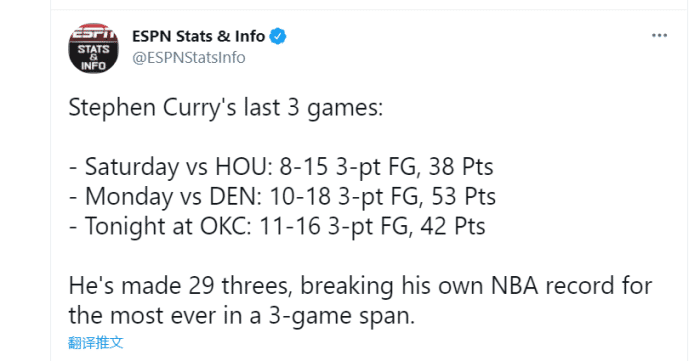Select the Saturday vs HOU stat line
Image resolution: width=700 pixels, height=361 pixels.
[281, 167]
